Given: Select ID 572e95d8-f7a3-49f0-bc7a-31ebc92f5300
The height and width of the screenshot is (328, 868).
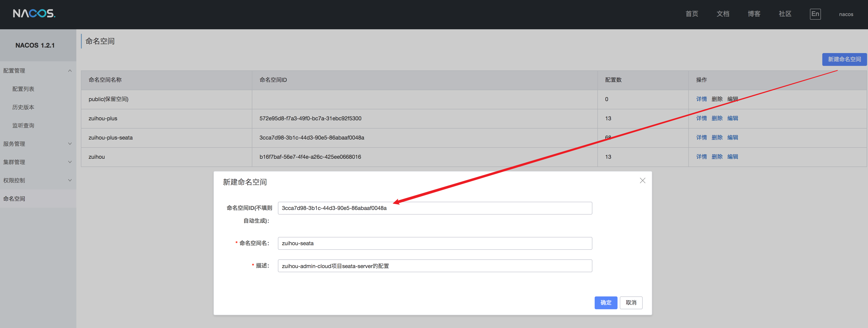Looking at the screenshot, I should click(x=310, y=118).
